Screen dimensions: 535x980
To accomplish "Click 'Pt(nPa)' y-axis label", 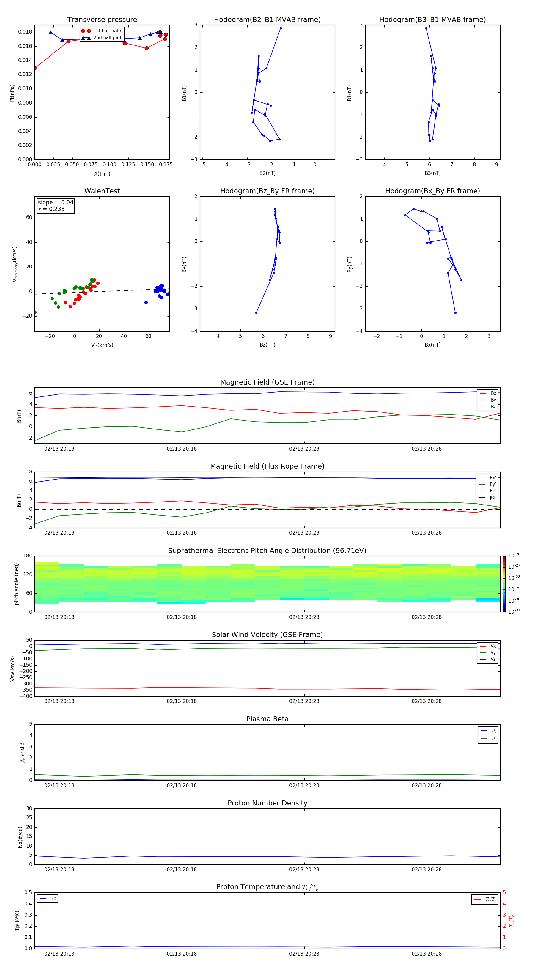I will point(12,93).
